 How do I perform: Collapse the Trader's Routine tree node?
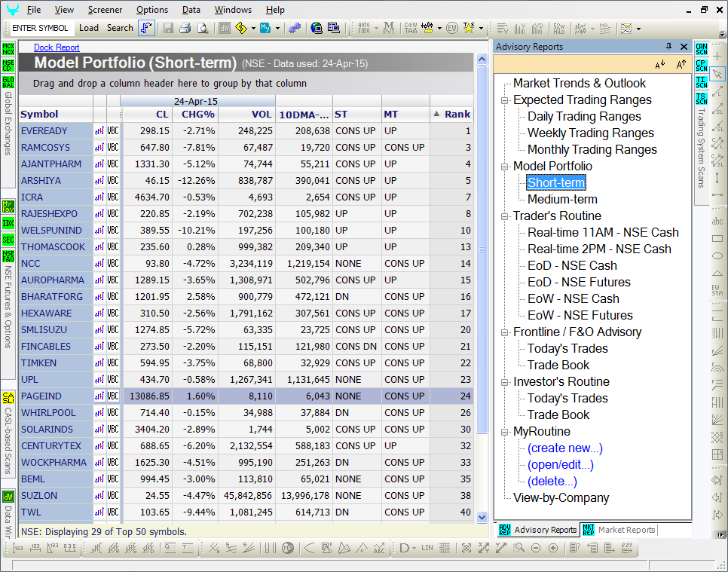coord(505,216)
